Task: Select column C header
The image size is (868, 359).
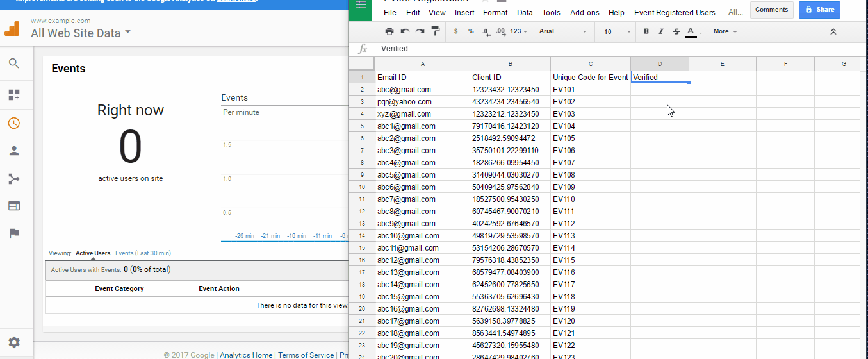Action: pyautogui.click(x=591, y=64)
